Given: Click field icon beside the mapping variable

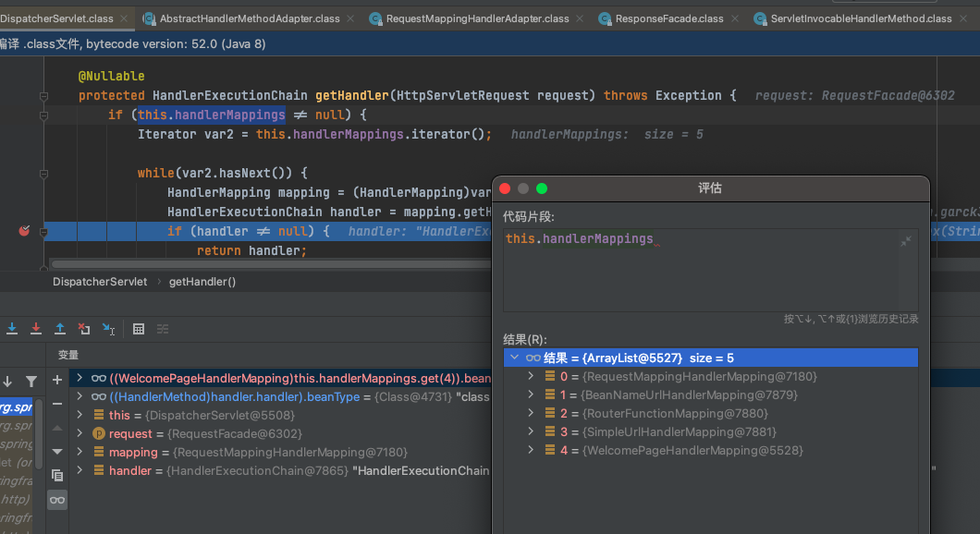Looking at the screenshot, I should (99, 452).
